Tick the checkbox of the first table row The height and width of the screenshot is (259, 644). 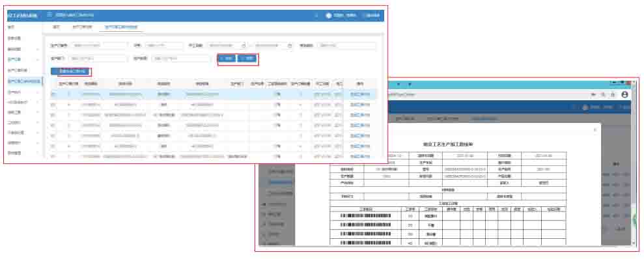(x=52, y=94)
